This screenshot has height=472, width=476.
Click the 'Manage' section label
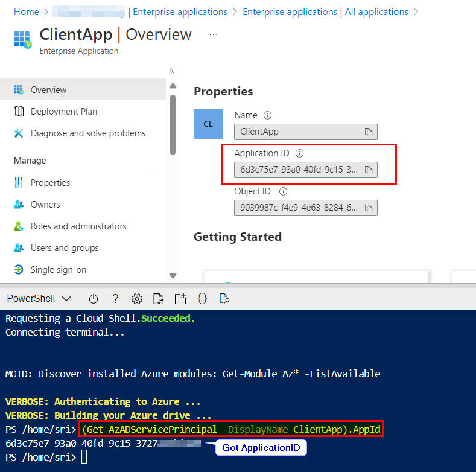click(30, 161)
